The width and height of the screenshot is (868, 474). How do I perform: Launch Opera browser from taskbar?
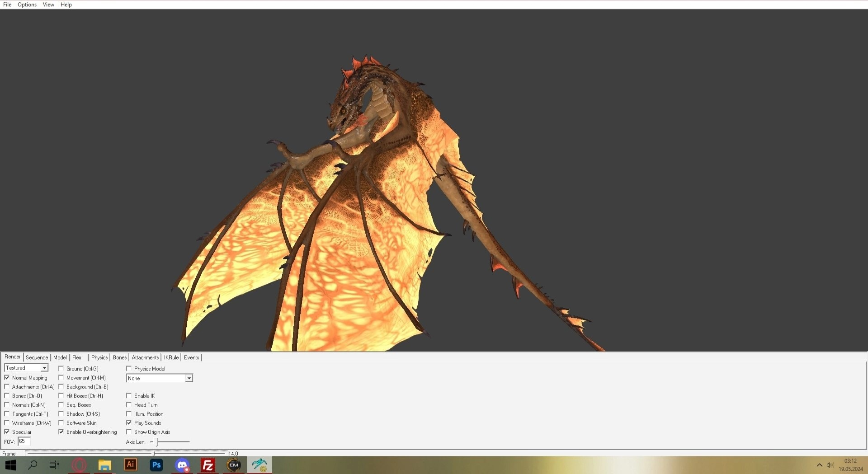pyautogui.click(x=79, y=465)
